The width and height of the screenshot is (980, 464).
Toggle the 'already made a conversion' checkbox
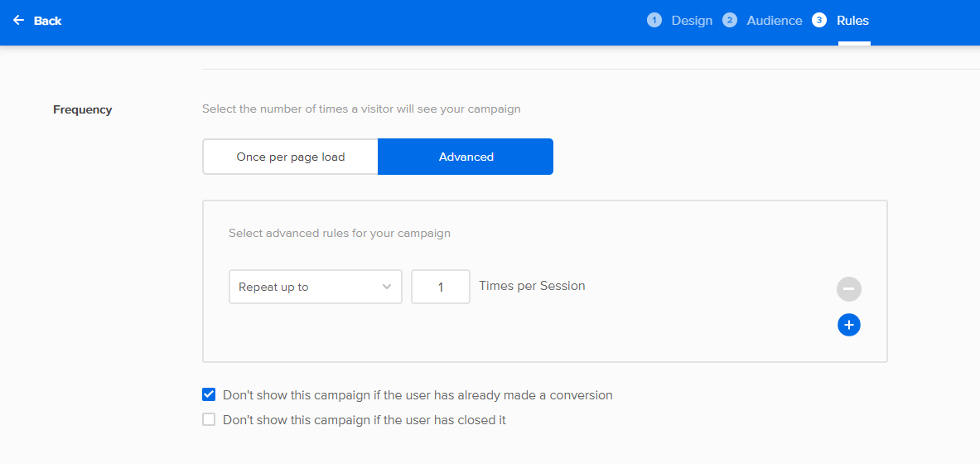coord(209,394)
